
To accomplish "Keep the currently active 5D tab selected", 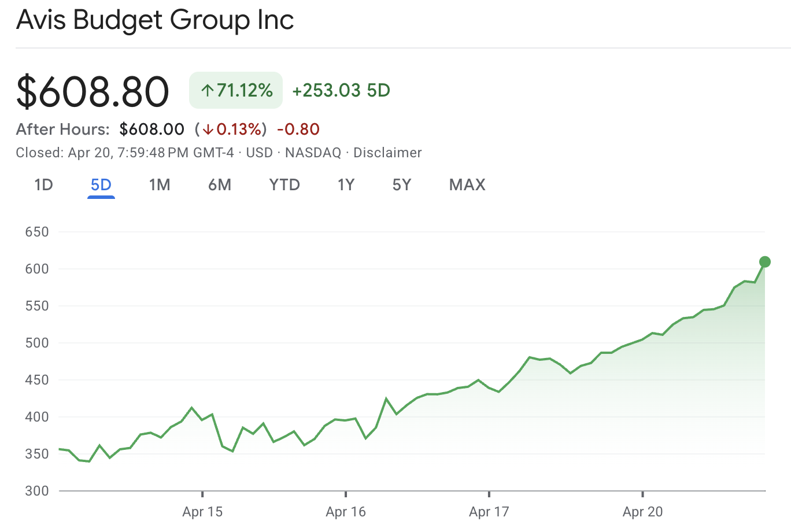I will 101,184.
